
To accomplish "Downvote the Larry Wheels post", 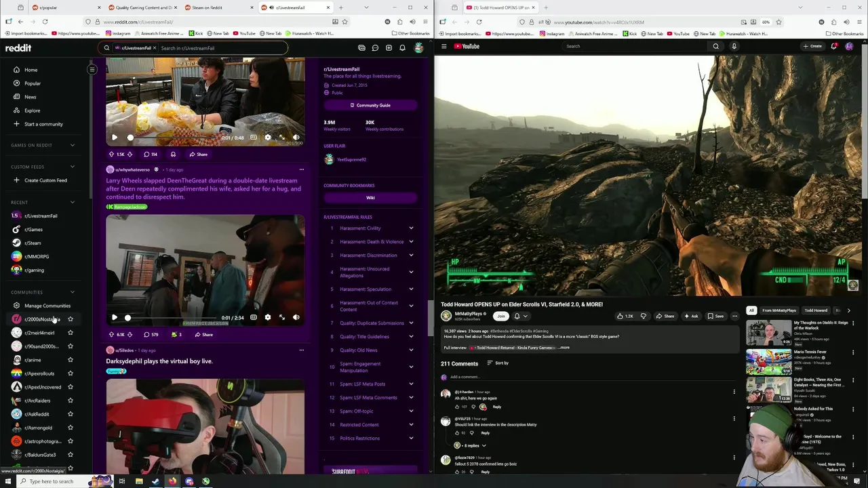I will click(x=130, y=334).
